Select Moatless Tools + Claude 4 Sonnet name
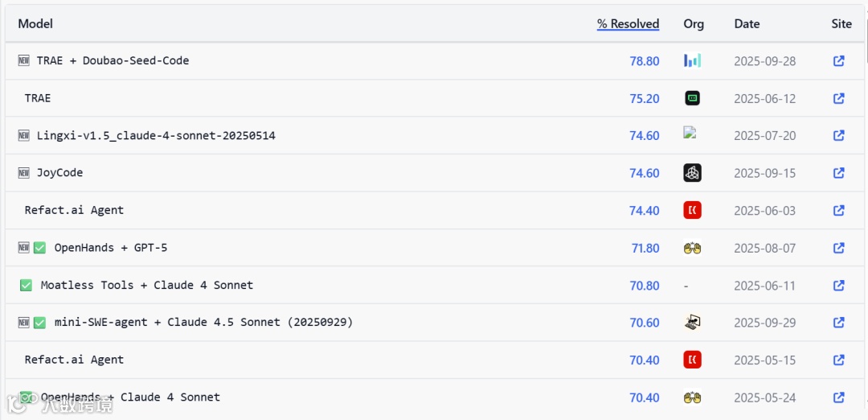The image size is (868, 420). click(x=147, y=286)
